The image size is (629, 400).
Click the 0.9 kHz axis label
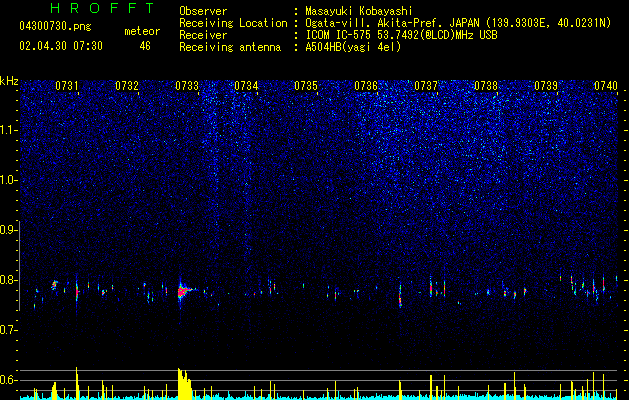[8, 230]
